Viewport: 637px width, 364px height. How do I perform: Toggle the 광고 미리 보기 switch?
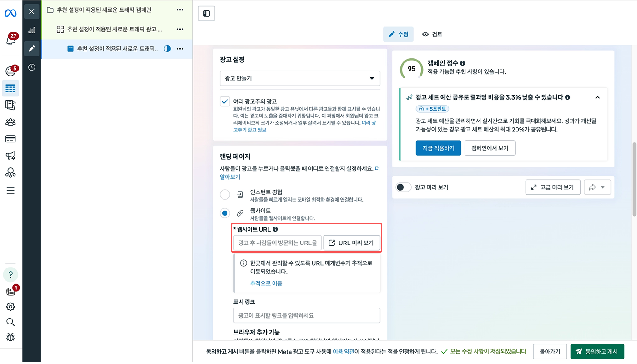pyautogui.click(x=403, y=187)
